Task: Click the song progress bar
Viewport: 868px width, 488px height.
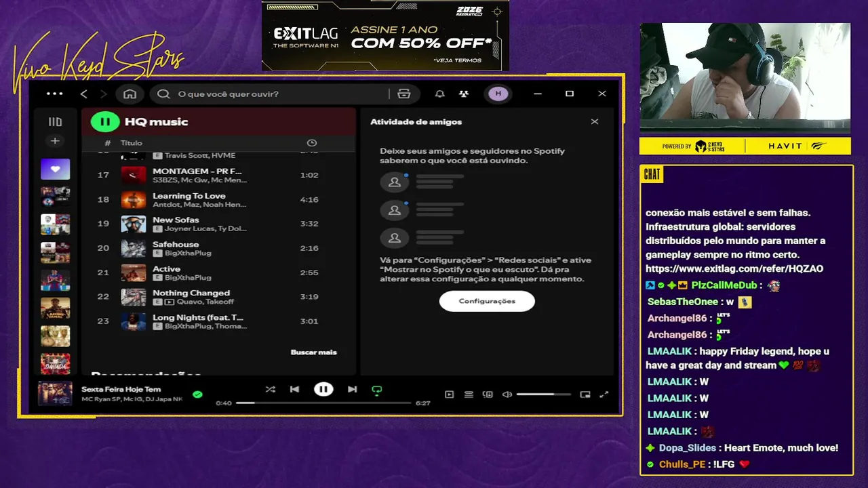Action: 323,403
